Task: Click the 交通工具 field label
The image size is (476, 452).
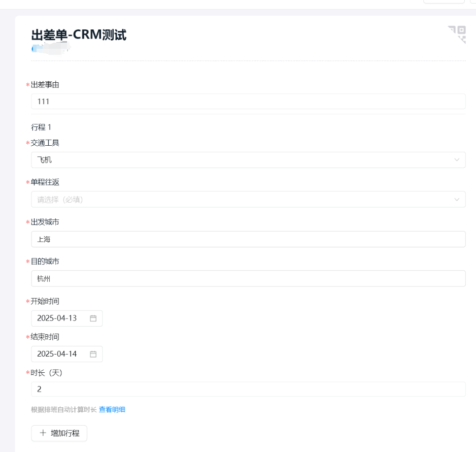Action: tap(45, 143)
